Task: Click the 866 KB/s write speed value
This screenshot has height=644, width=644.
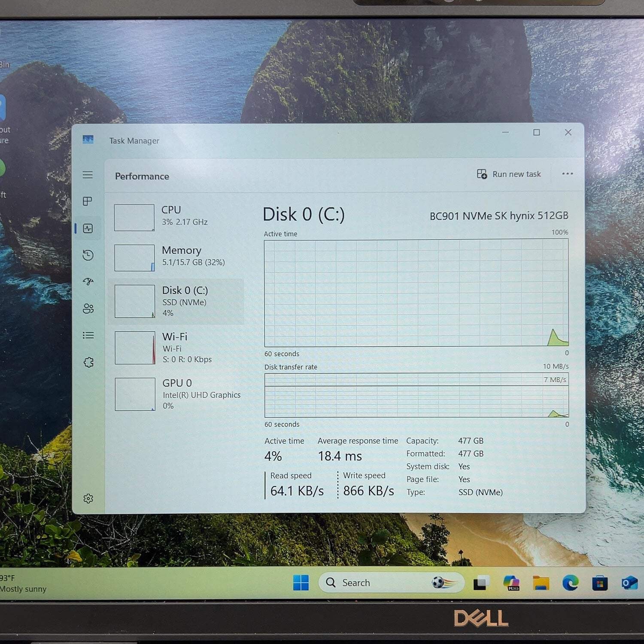Action: [x=368, y=491]
